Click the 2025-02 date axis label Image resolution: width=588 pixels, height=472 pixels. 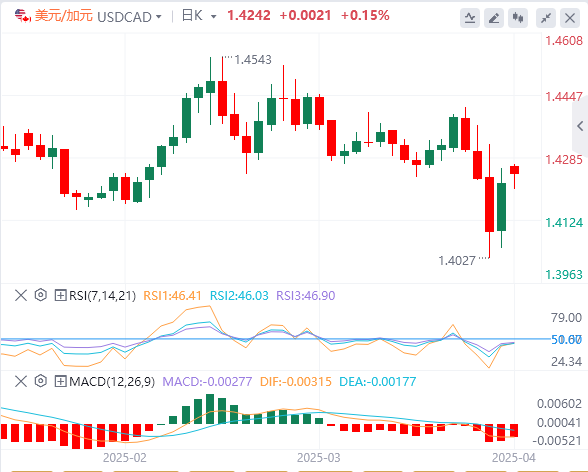pos(125,458)
